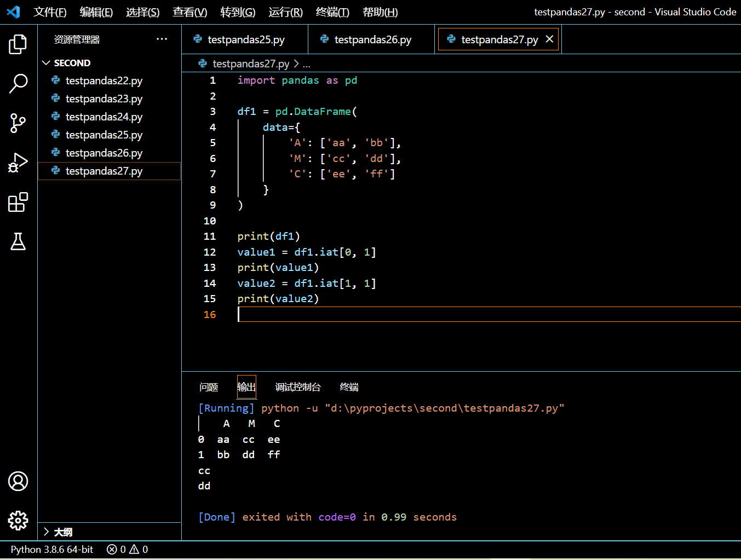Click the VS Code logo icon

(13, 11)
